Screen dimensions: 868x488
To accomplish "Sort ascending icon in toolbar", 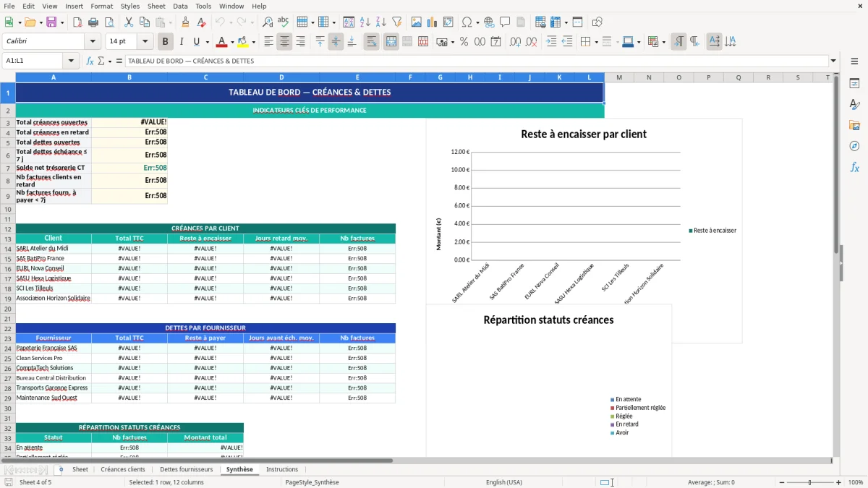I will (x=365, y=22).
